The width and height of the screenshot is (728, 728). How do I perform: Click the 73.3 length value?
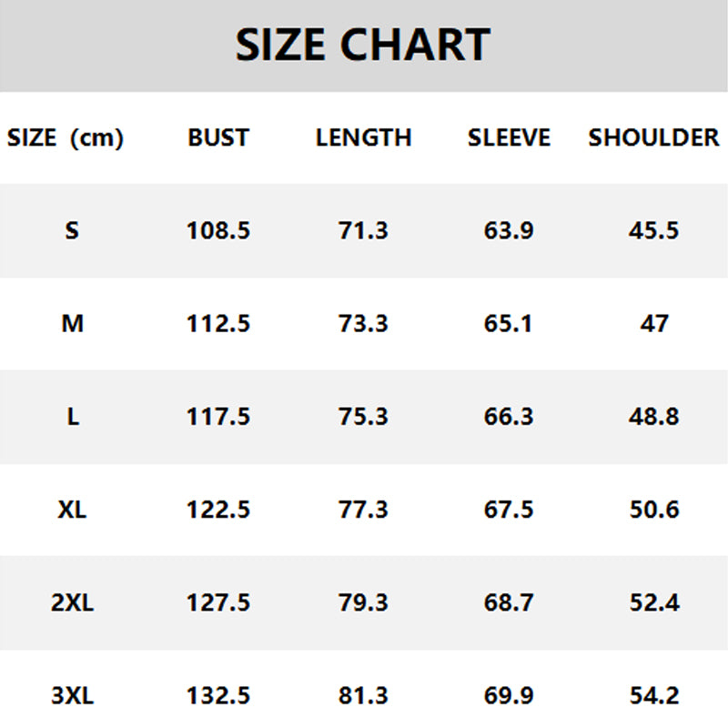363,324
